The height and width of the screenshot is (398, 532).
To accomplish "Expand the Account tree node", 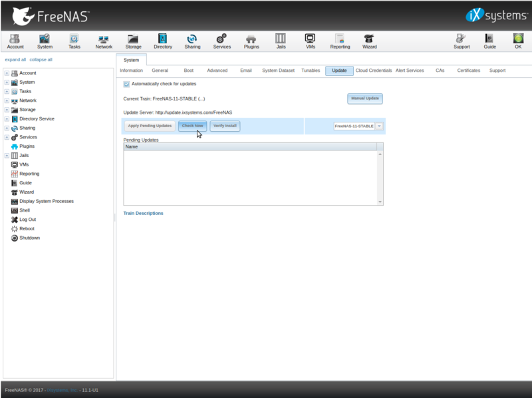I will (7, 73).
